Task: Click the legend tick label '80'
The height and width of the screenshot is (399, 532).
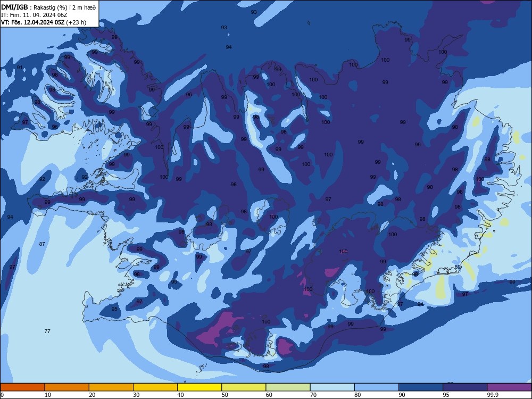Action: [358, 395]
